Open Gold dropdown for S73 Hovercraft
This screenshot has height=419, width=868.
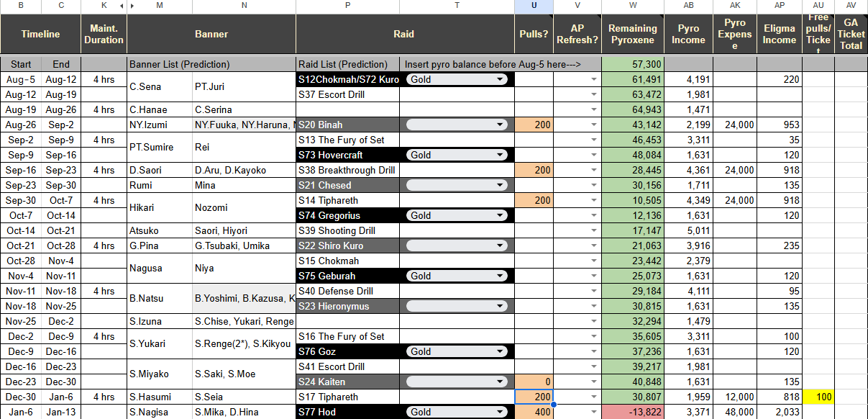tap(457, 155)
